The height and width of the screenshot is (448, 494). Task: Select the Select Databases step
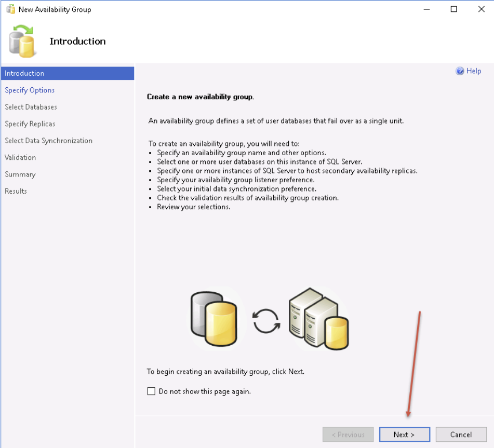click(x=31, y=107)
